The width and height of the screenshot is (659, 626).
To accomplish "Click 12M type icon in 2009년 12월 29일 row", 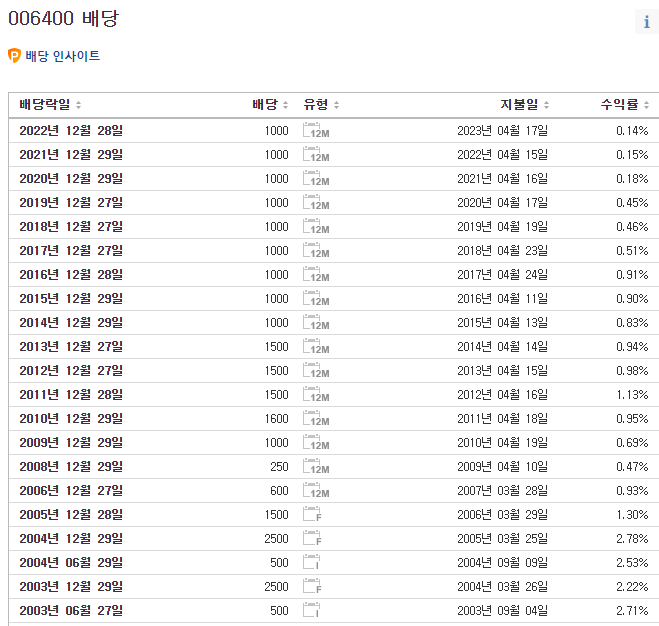I will click(x=316, y=442).
